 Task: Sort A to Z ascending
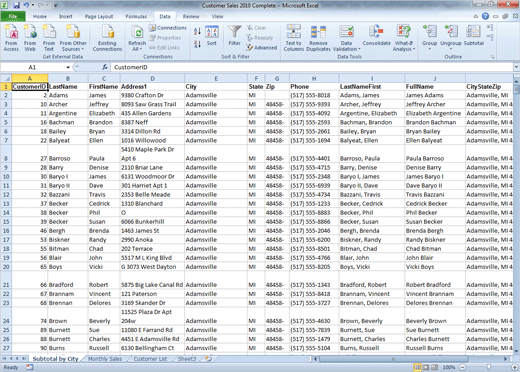tap(197, 32)
